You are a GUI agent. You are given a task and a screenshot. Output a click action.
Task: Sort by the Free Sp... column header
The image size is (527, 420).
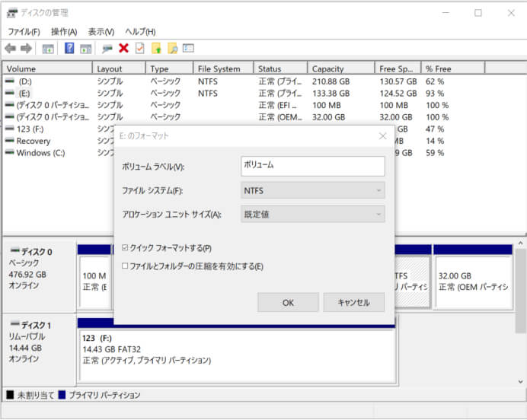pos(398,68)
